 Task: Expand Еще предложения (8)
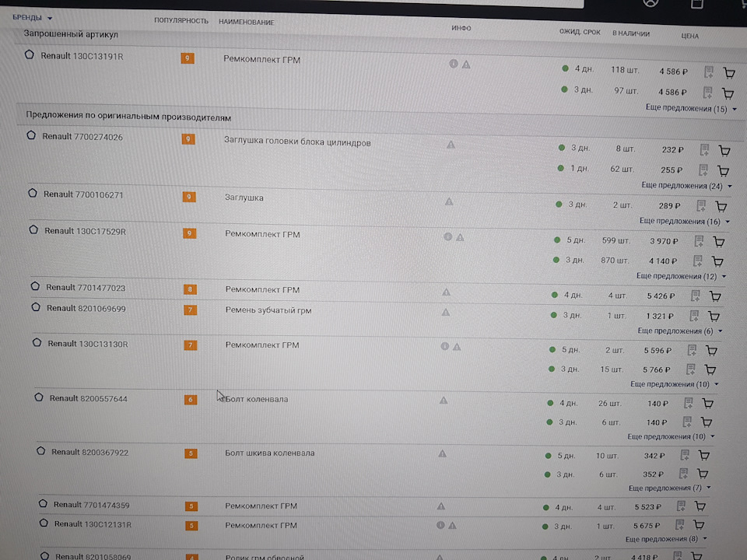pyautogui.click(x=666, y=539)
